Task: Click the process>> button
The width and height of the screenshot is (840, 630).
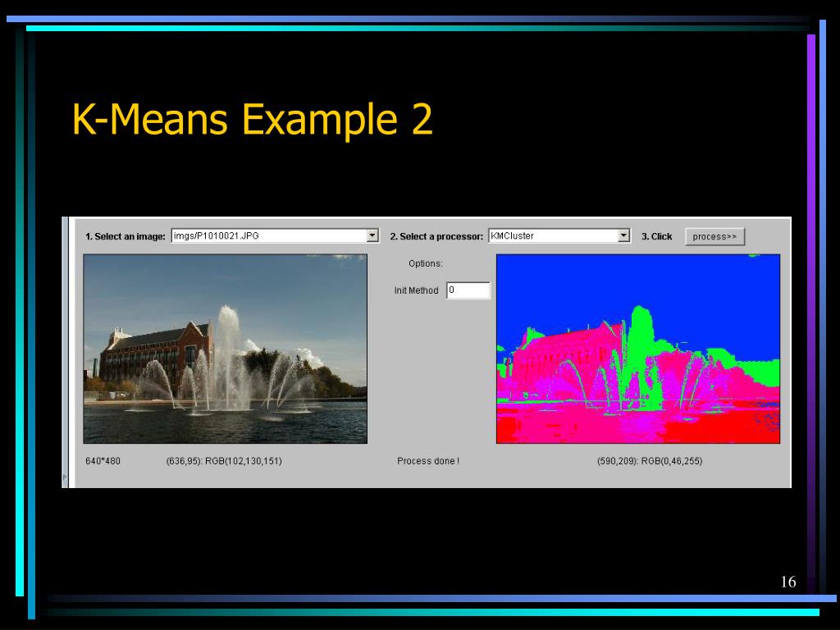Action: tap(714, 236)
